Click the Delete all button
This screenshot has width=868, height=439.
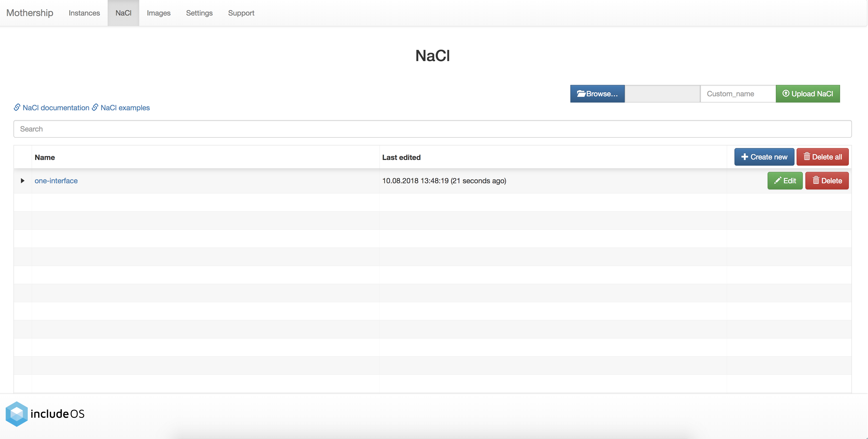point(822,157)
